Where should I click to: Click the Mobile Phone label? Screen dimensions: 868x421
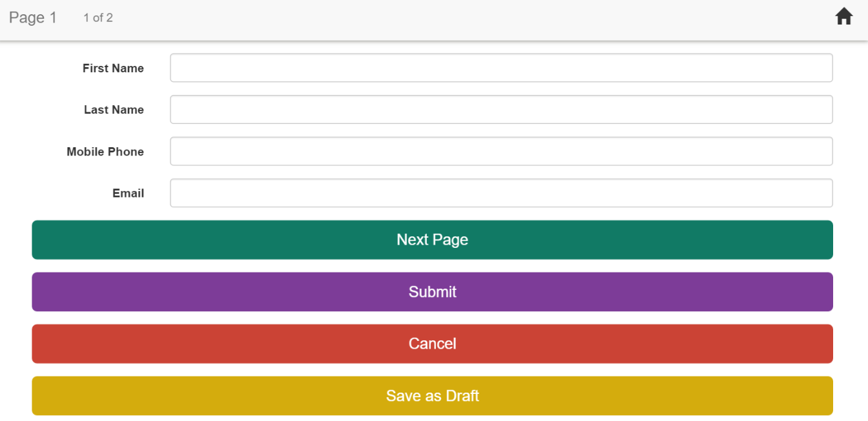coord(105,152)
